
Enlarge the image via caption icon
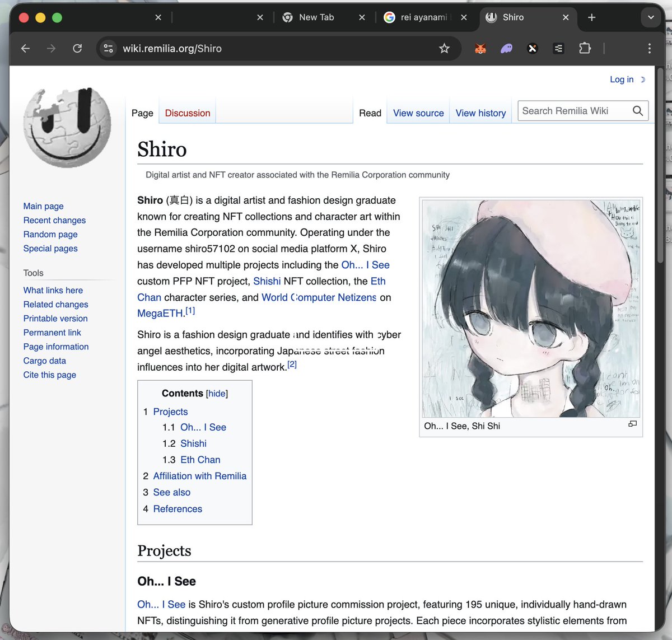(x=632, y=424)
